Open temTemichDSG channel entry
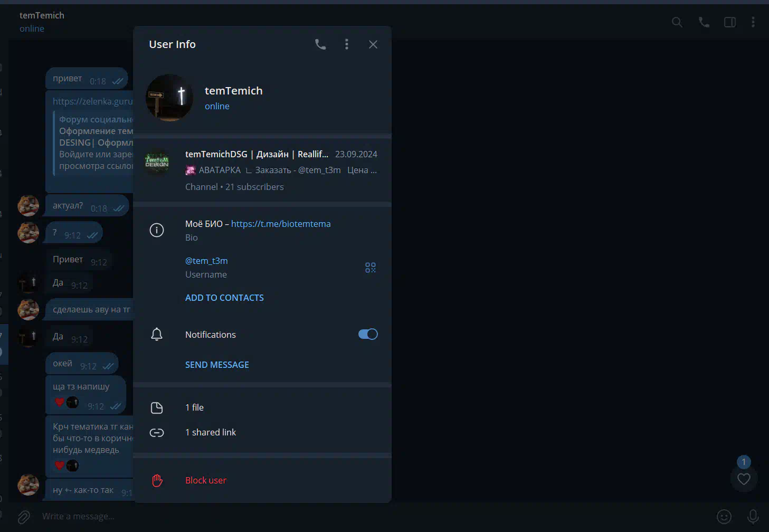The image size is (769, 532). (262, 170)
